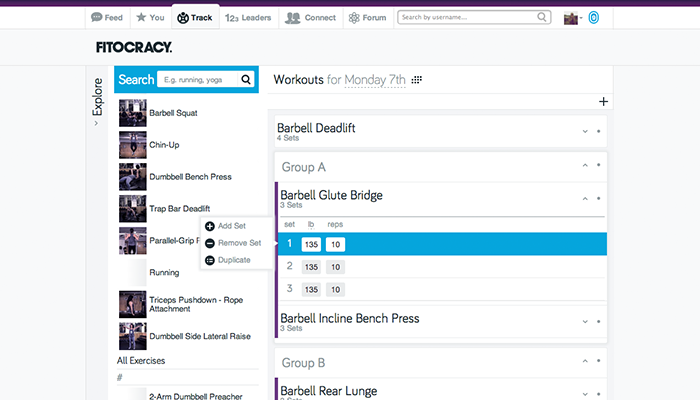This screenshot has width=700, height=400.
Task: Click the exercise search magnifier button
Action: [246, 79]
